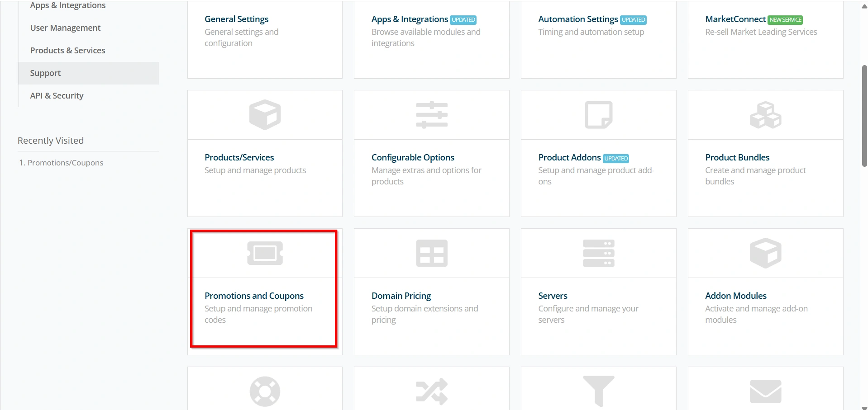Viewport: 868px width, 410px height.
Task: Click 'Activate and manage add-on modules' text
Action: 756,314
